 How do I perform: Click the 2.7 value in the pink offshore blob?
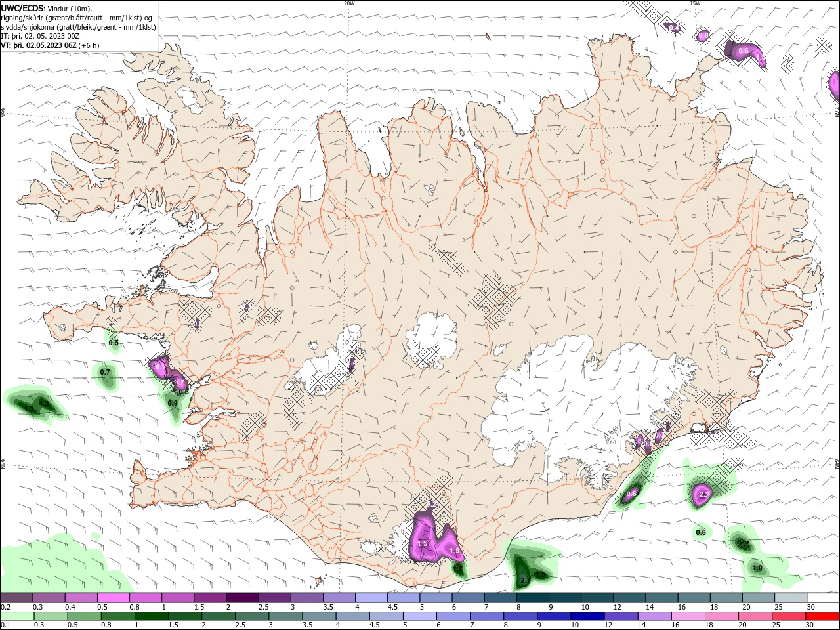704,494
